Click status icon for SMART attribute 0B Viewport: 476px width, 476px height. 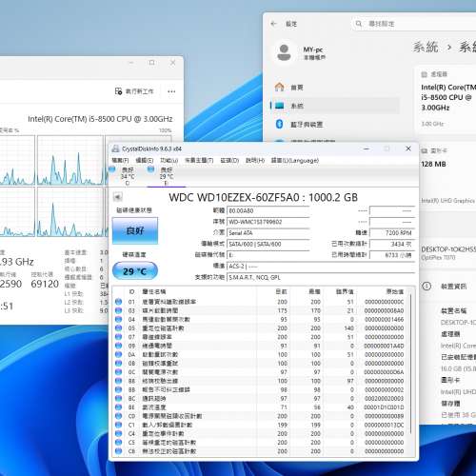pos(118,363)
